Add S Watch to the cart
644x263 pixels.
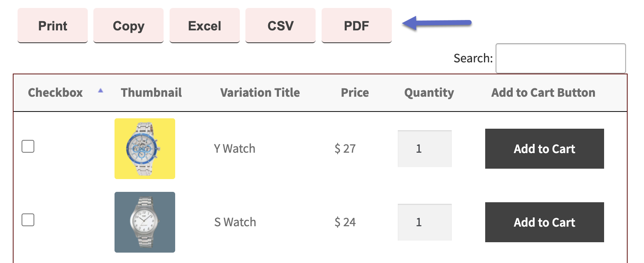pos(544,222)
